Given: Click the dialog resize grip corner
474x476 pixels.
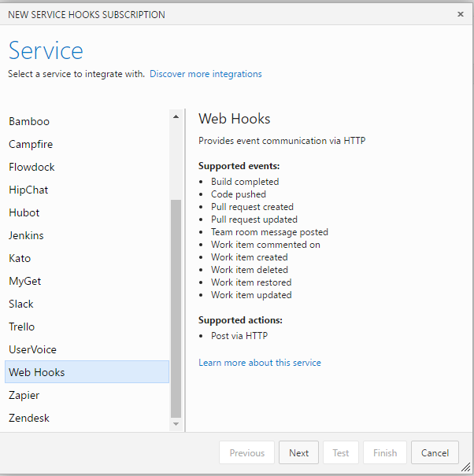Looking at the screenshot, I should coord(466,467).
